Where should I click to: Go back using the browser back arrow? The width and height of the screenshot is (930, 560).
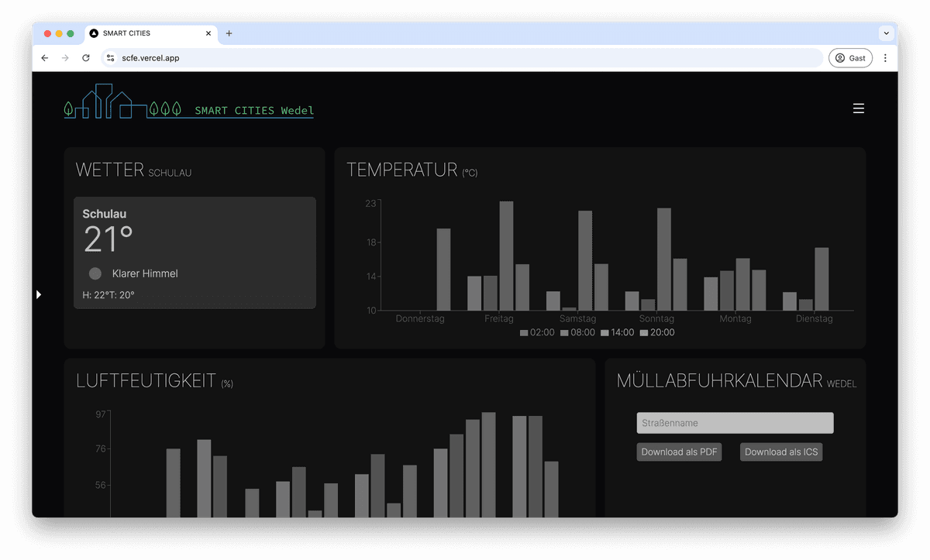coord(45,58)
